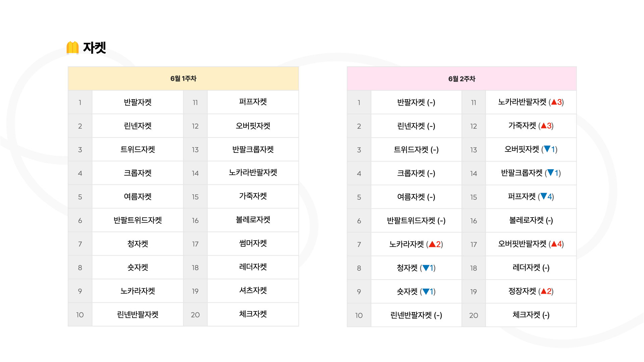Click the red up arrow beside 노카라자켓 in week 2
The image size is (644, 362).
(x=432, y=244)
